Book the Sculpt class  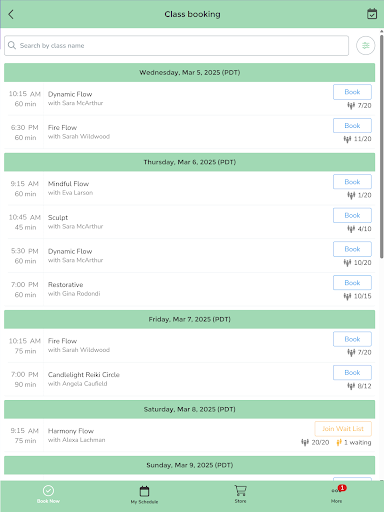click(x=352, y=215)
